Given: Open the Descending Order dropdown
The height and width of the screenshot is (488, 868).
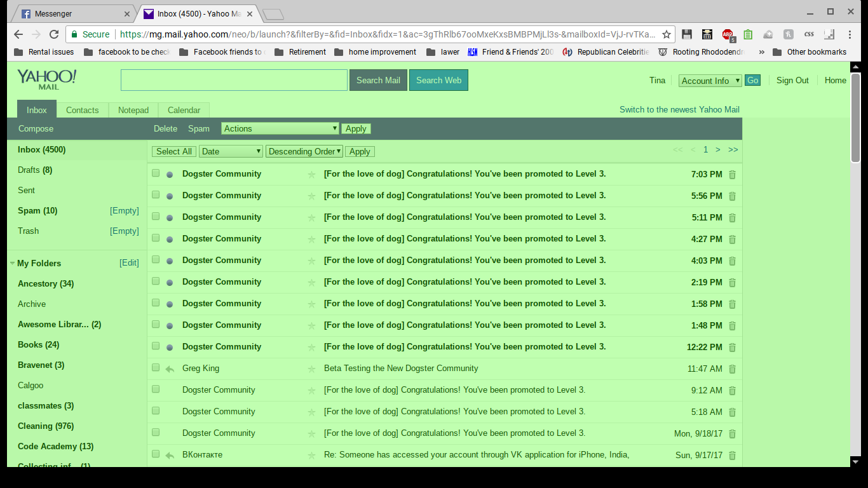Looking at the screenshot, I should click(304, 151).
